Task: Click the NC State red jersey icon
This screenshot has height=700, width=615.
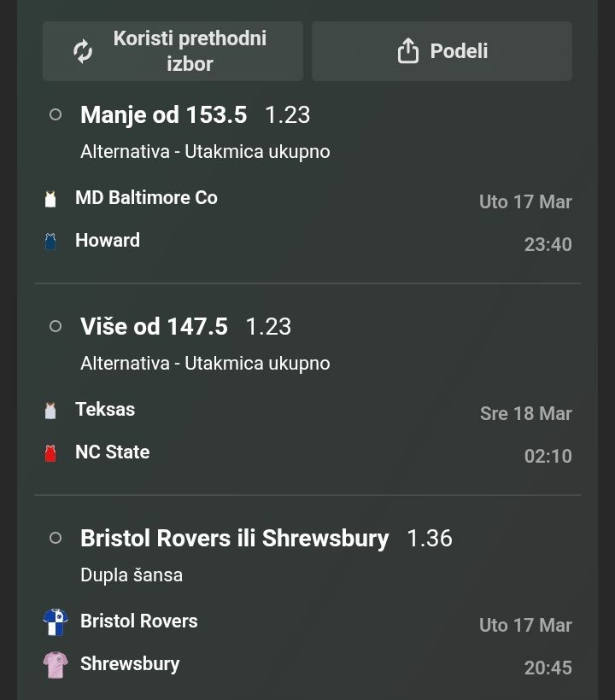Action: 50,453
